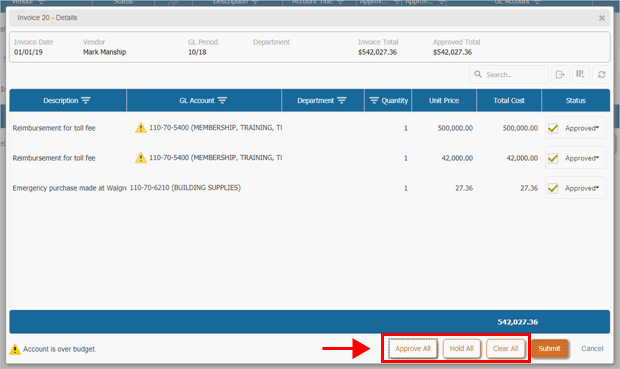Click the search magnifier icon

click(x=478, y=74)
